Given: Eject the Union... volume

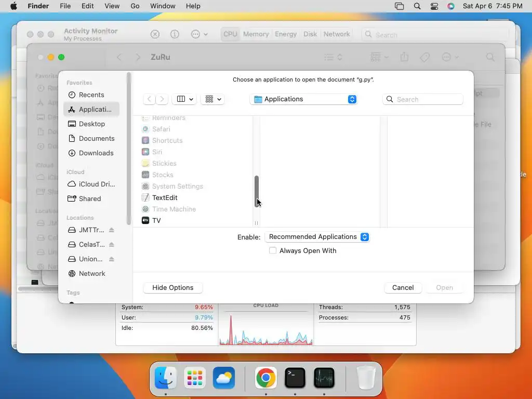Looking at the screenshot, I should [112, 259].
